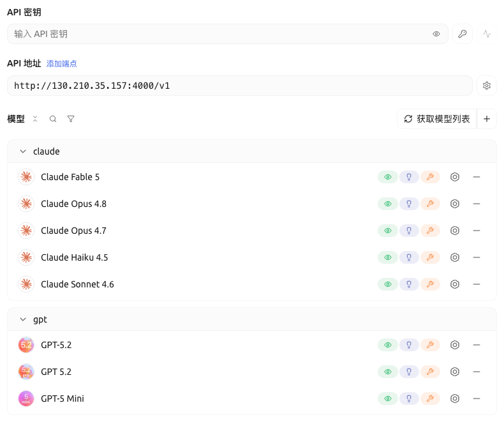The image size is (504, 426).
Task: Click GPT-5 Mini reasoning lightbulb badge
Action: pos(409,399)
